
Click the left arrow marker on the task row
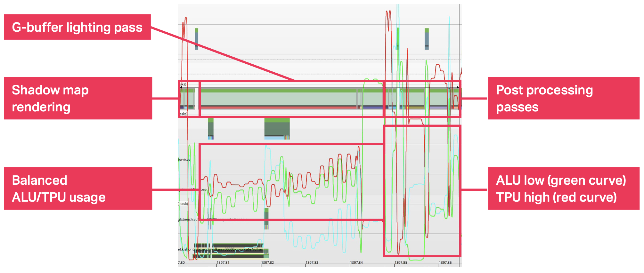(181, 87)
